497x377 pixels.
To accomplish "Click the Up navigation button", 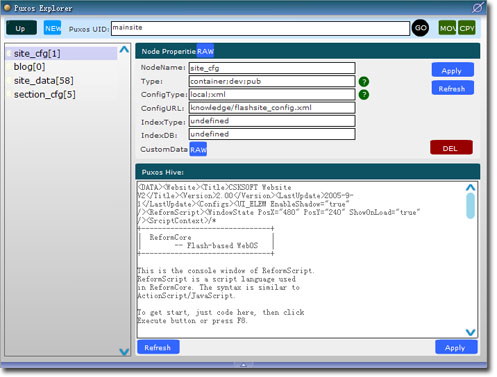I will click(21, 28).
